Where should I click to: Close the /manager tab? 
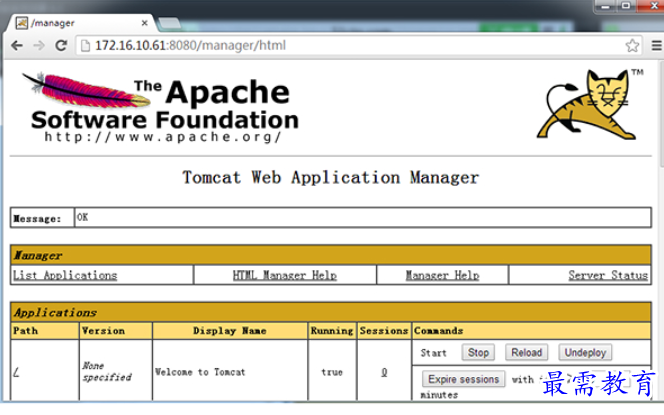click(x=144, y=23)
